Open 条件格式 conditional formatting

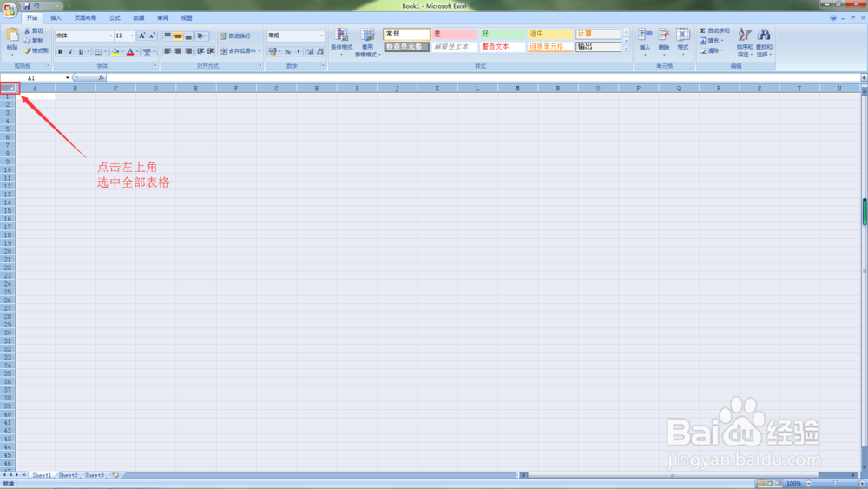click(341, 42)
